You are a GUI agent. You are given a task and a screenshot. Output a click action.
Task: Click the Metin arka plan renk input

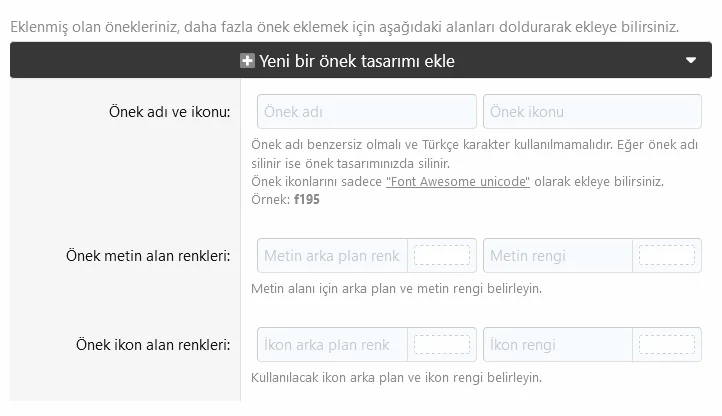click(332, 255)
